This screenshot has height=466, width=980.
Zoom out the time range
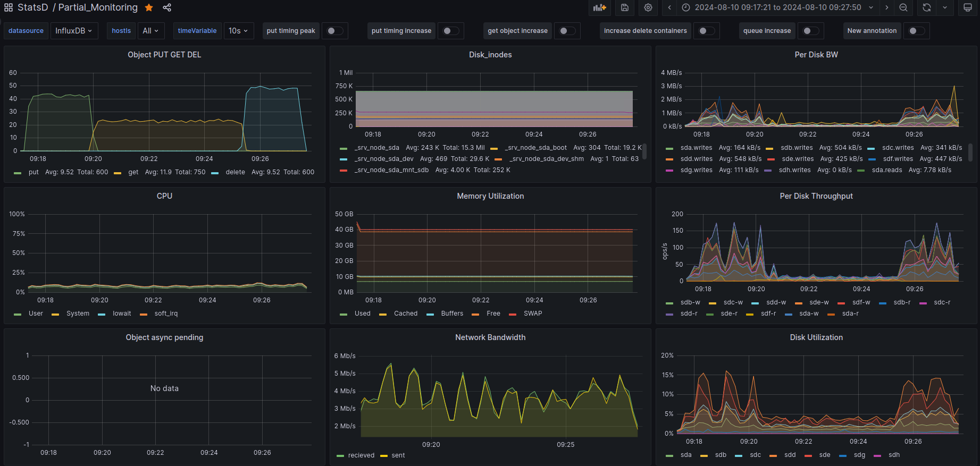point(903,7)
